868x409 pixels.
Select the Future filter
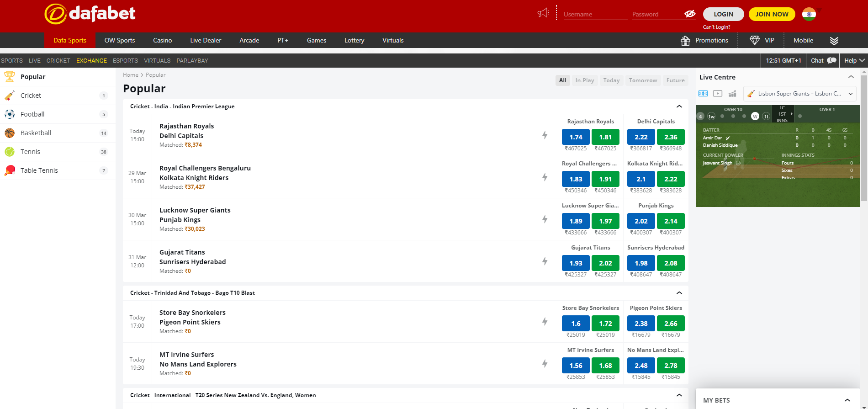click(675, 80)
